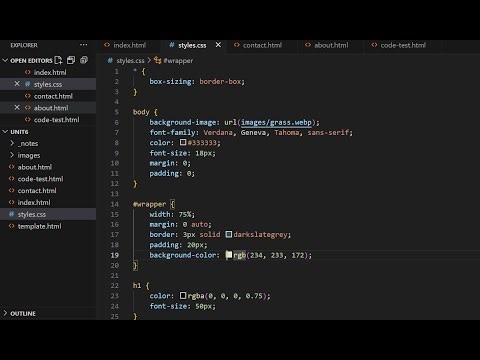Click the '75%' width value
The height and width of the screenshot is (360, 480).
click(185, 214)
